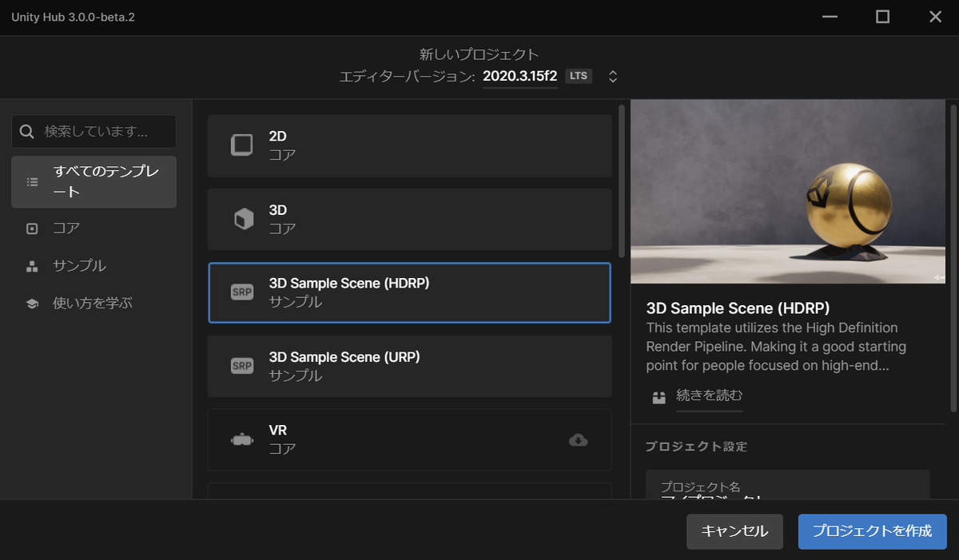Click the 2D template square icon
The image size is (959, 560).
click(241, 145)
